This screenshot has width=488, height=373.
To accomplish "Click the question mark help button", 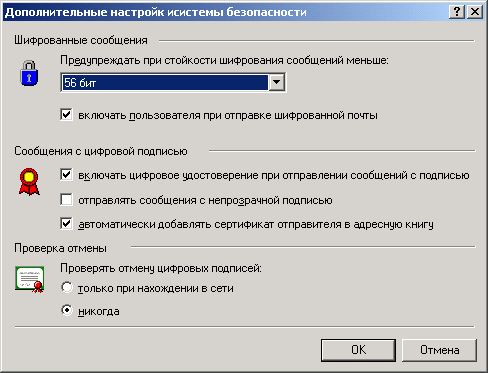I will [x=457, y=12].
